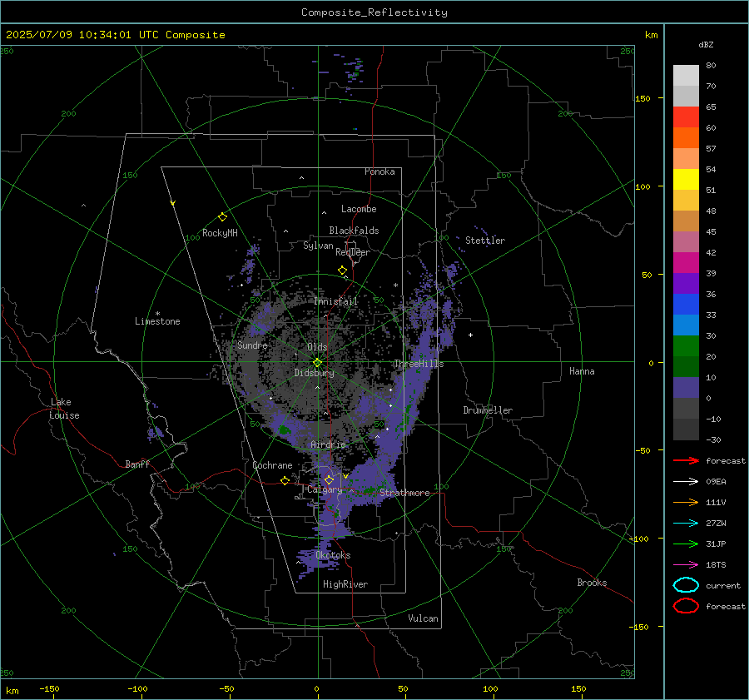The width and height of the screenshot is (749, 700).
Task: Click the Sundre map label
Action: [x=252, y=345]
